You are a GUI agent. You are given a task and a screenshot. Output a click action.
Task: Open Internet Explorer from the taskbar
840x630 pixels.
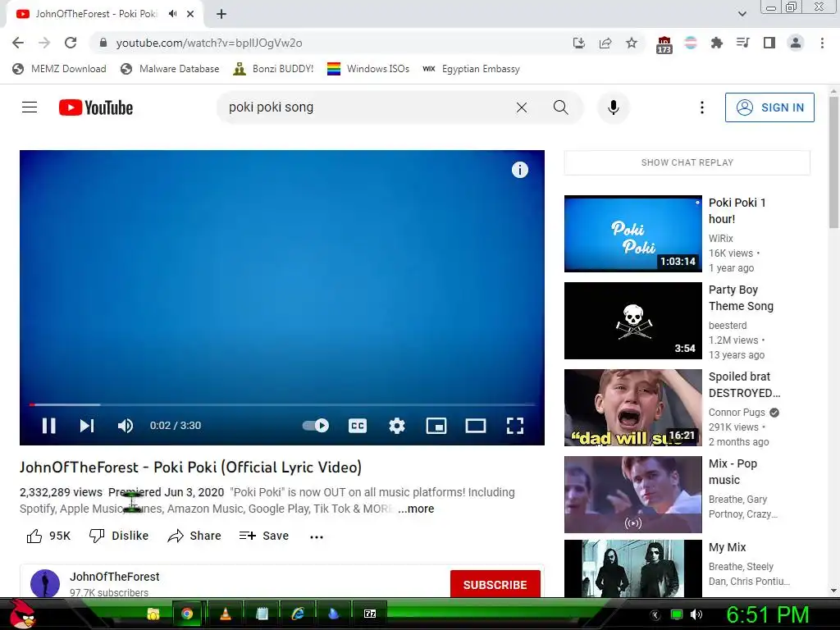[x=297, y=614]
